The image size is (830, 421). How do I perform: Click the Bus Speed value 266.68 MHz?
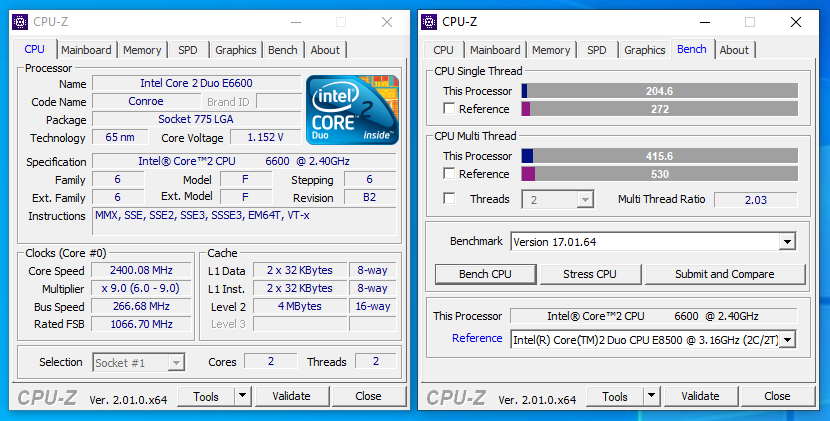[x=141, y=306]
